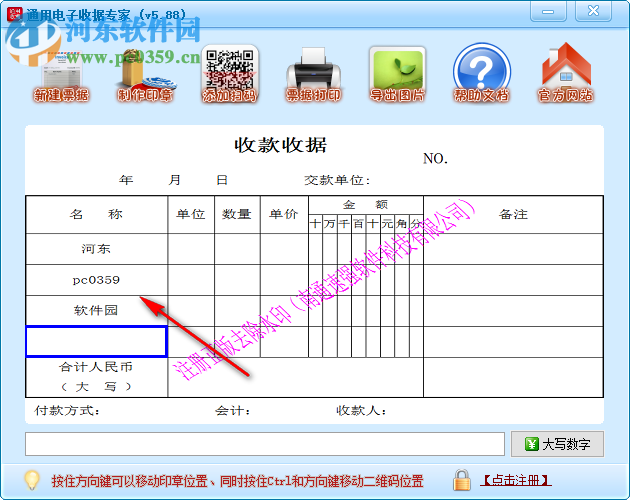Click the 单价 cell in the 软件园 row
The width and height of the screenshot is (630, 500).
coord(284,311)
